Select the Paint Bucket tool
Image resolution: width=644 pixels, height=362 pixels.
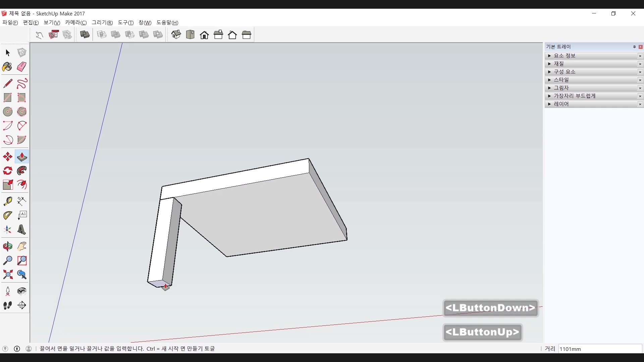7,67
